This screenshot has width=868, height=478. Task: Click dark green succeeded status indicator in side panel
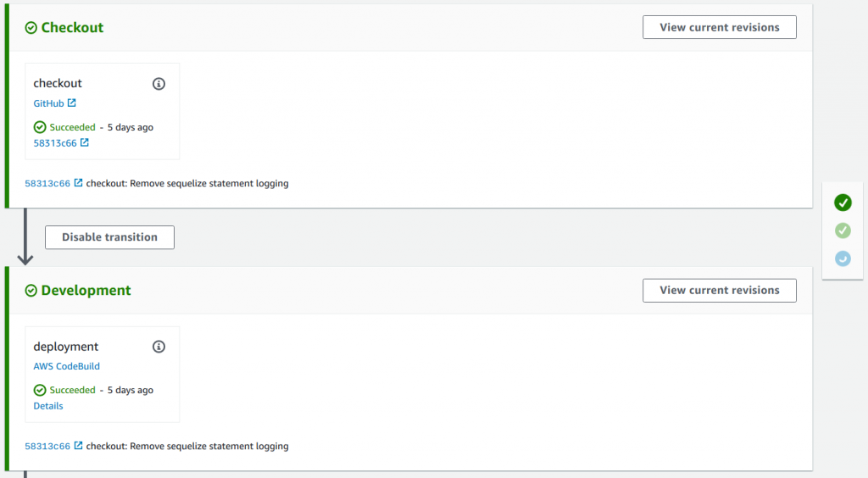point(843,203)
